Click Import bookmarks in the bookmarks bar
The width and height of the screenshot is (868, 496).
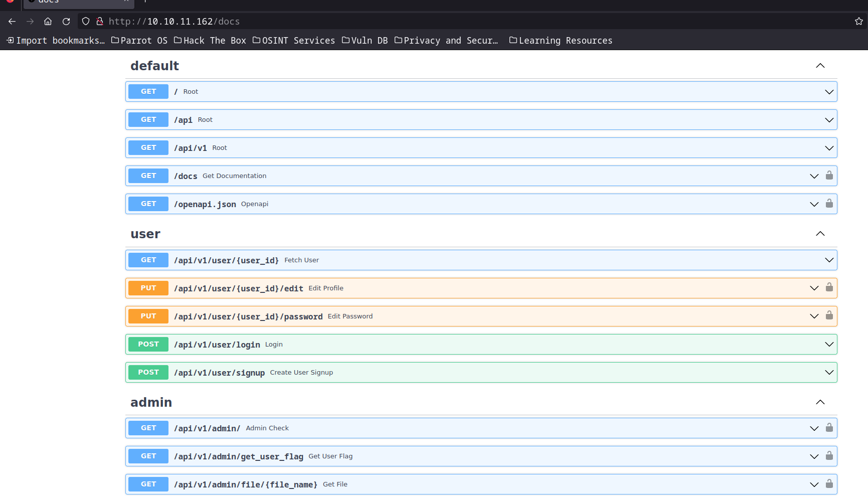point(56,41)
